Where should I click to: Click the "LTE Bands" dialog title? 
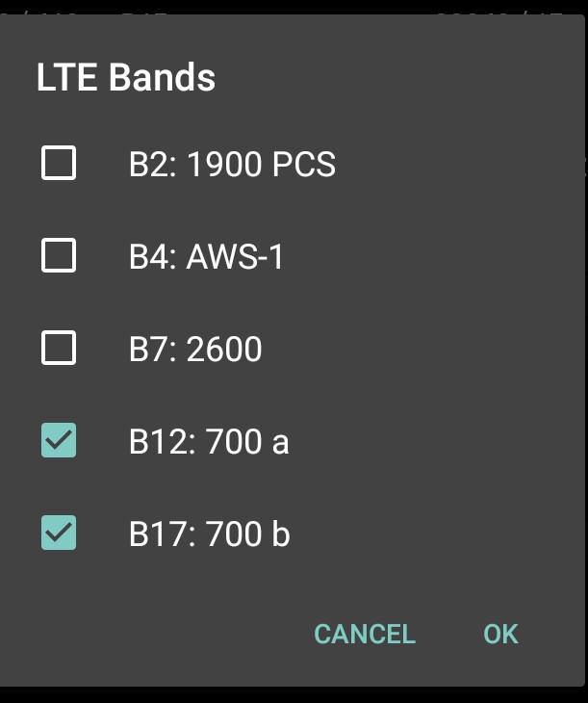coord(126,78)
